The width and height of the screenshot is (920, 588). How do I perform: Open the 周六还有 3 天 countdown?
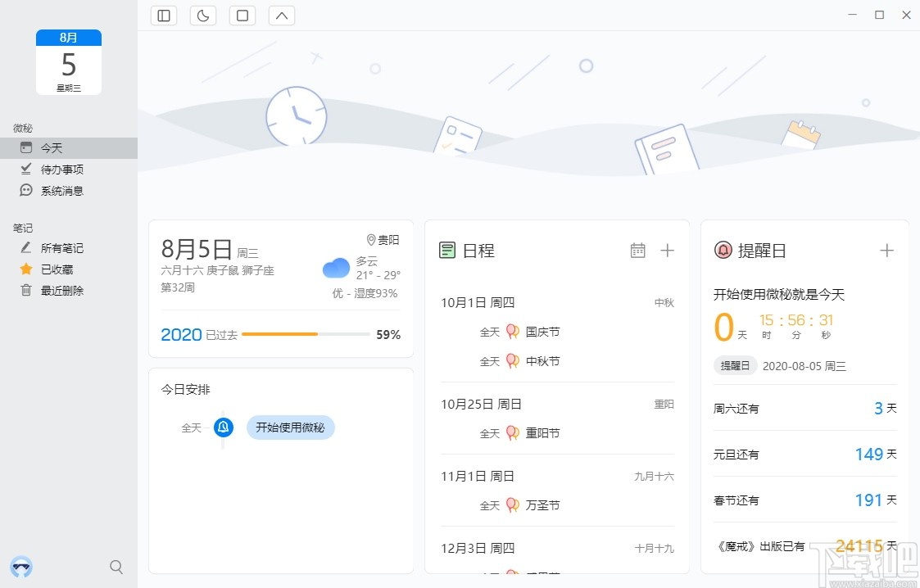(x=804, y=408)
